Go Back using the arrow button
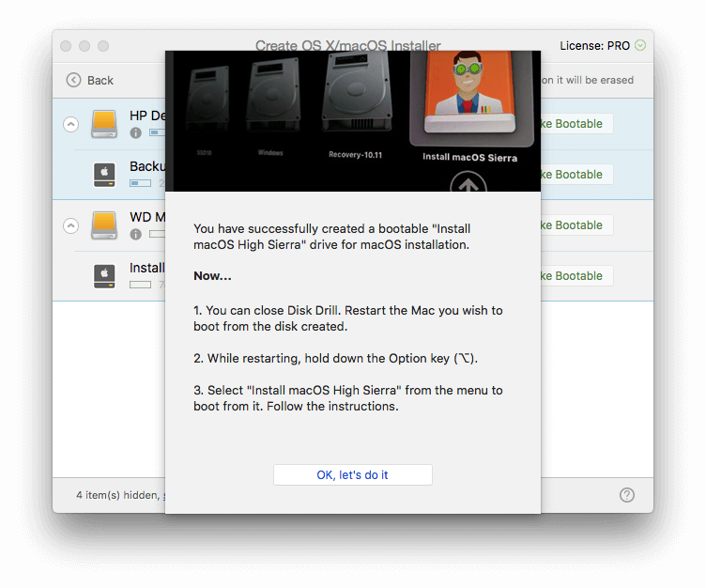This screenshot has width=706, height=588. pos(73,80)
